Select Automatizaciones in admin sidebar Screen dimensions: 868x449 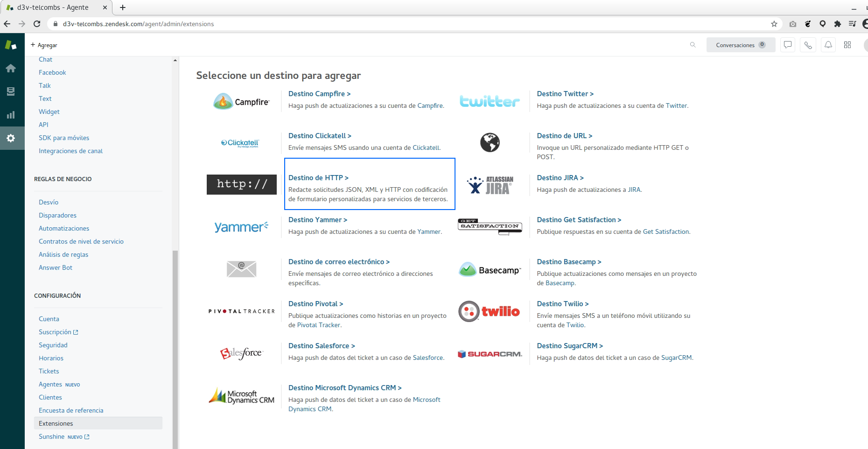tap(64, 228)
